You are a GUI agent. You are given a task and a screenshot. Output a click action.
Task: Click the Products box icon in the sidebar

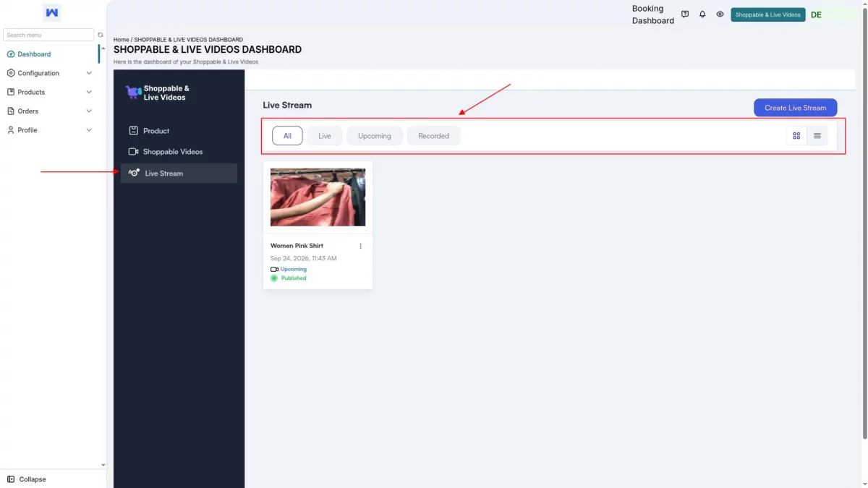(11, 92)
